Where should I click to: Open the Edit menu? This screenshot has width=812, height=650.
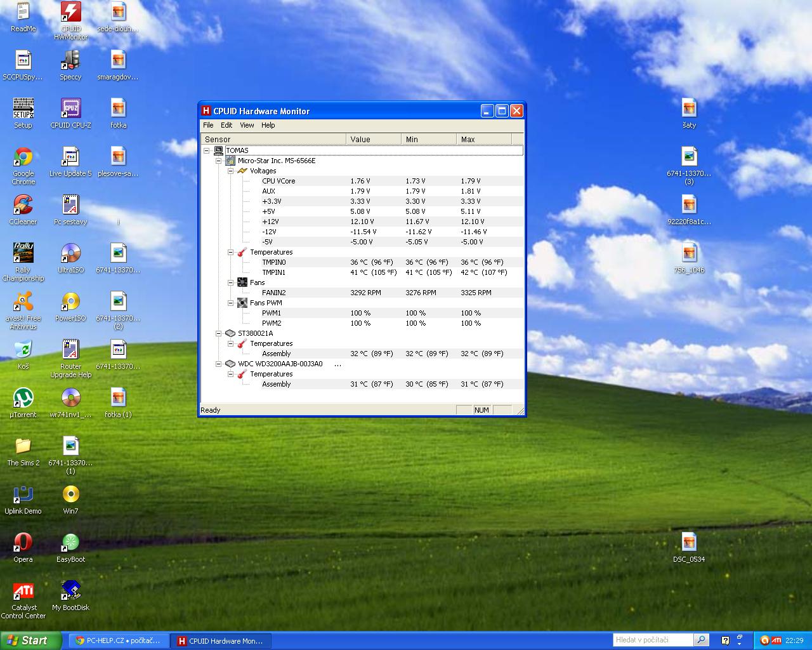tap(226, 125)
